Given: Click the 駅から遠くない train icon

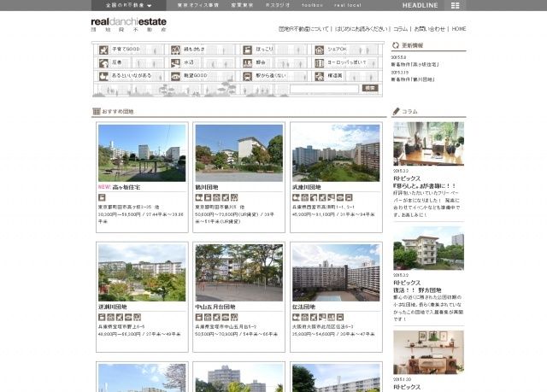Looking at the screenshot, I should (x=247, y=75).
